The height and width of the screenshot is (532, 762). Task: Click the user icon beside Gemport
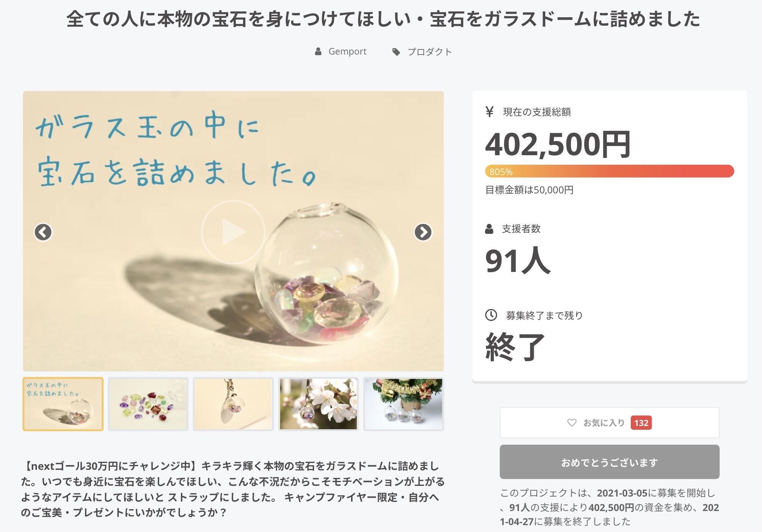tap(318, 51)
